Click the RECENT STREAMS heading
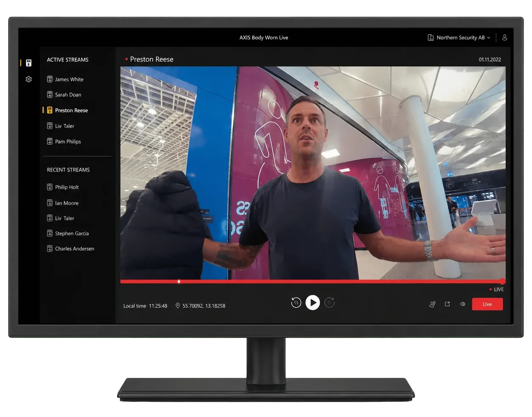 (68, 170)
